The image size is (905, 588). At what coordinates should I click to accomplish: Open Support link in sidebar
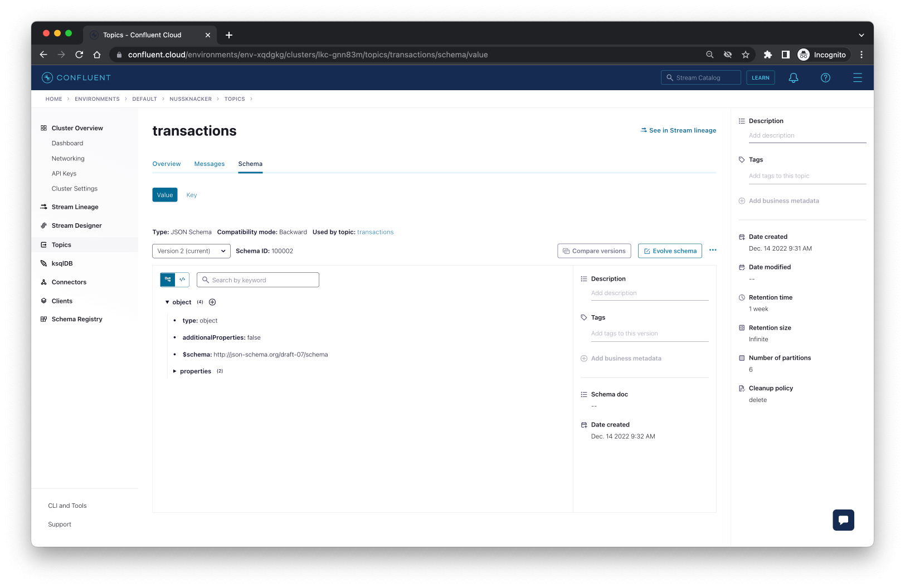60,525
